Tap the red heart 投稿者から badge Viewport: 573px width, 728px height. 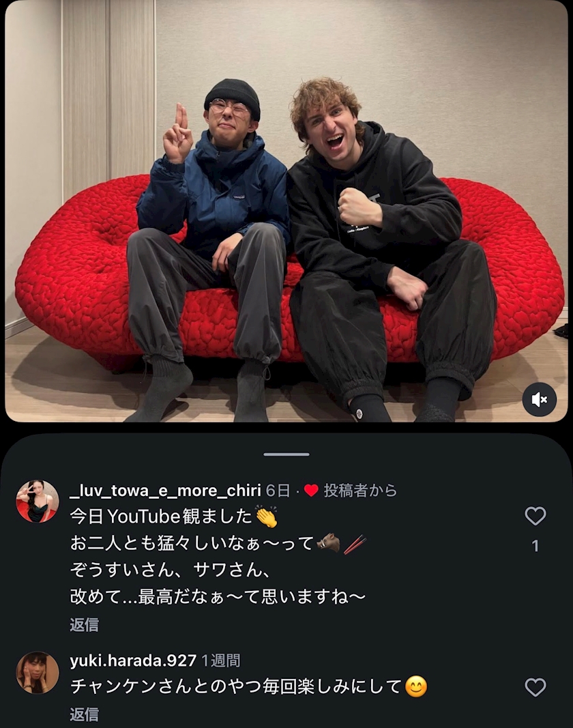351,491
